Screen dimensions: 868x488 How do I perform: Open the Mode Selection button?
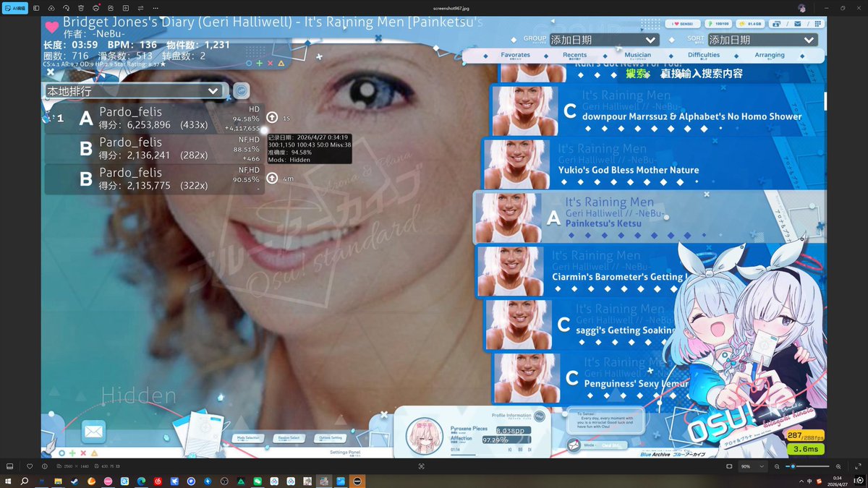pyautogui.click(x=248, y=438)
